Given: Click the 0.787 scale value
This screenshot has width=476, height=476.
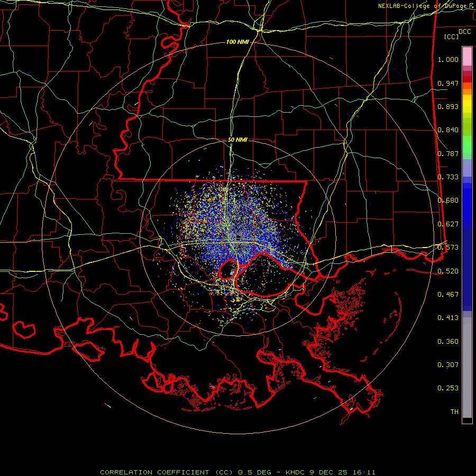Looking at the screenshot, I should (x=448, y=153).
